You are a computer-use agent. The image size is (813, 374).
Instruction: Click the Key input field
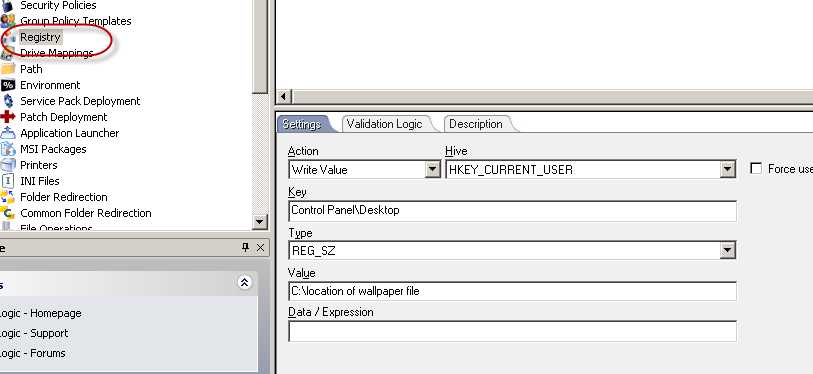coord(512,211)
